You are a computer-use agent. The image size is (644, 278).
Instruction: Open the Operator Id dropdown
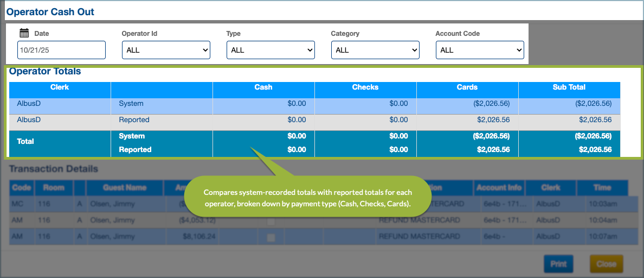pyautogui.click(x=165, y=50)
